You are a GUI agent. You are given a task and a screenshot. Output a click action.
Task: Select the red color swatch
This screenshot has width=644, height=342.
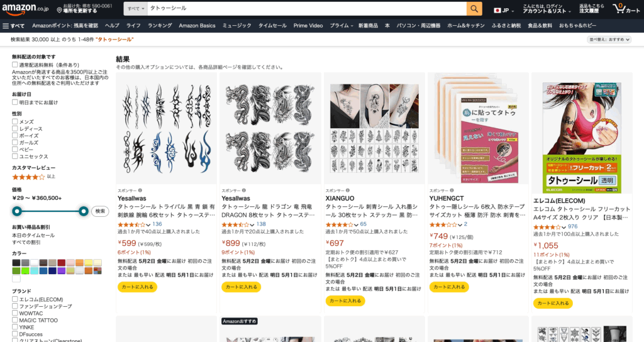coord(61,263)
